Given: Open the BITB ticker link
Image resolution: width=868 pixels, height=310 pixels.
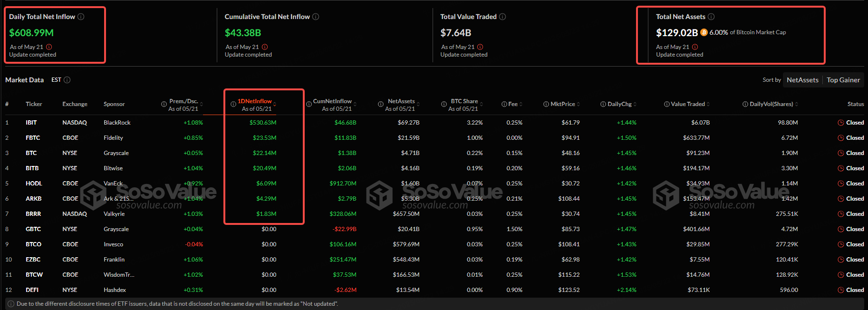Looking at the screenshot, I should 32,168.
